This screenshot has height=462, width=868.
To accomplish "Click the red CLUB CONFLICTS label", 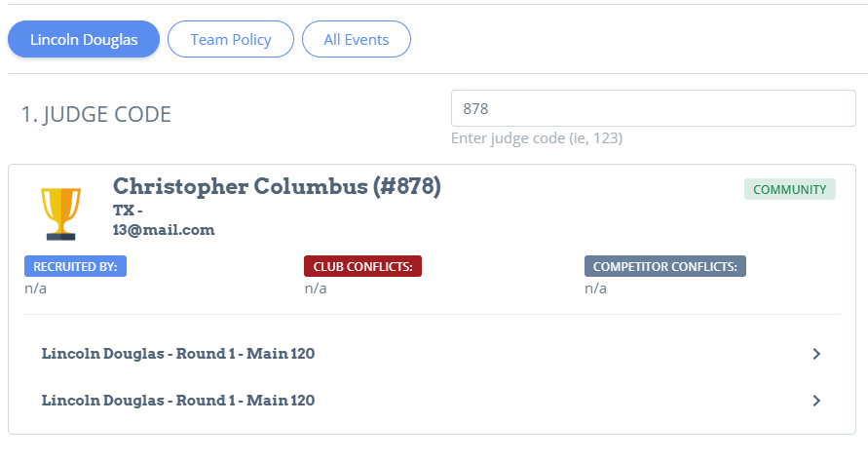I will [362, 266].
